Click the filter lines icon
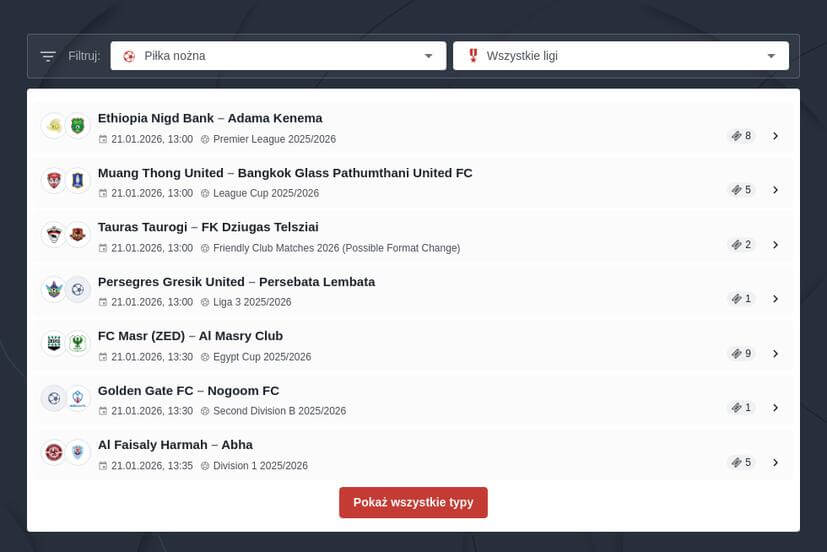827x552 pixels. [48, 56]
